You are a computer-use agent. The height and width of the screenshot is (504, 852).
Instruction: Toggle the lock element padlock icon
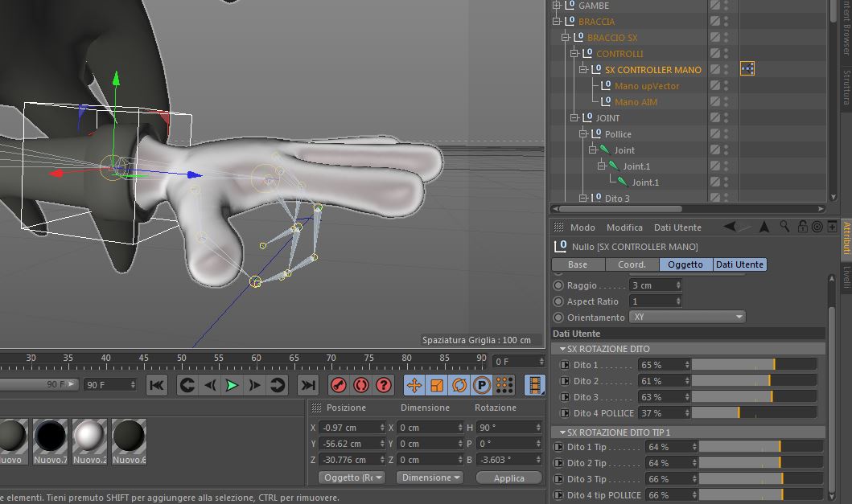[x=802, y=227]
